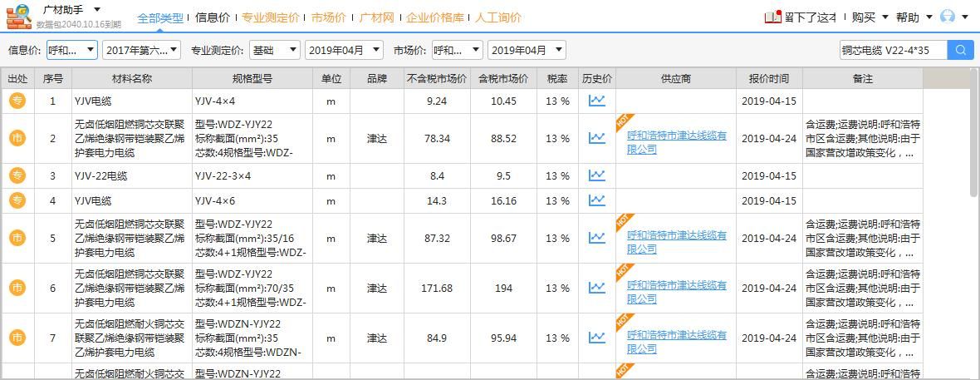Open history price chart for row 4
The height and width of the screenshot is (380, 980).
pyautogui.click(x=597, y=201)
